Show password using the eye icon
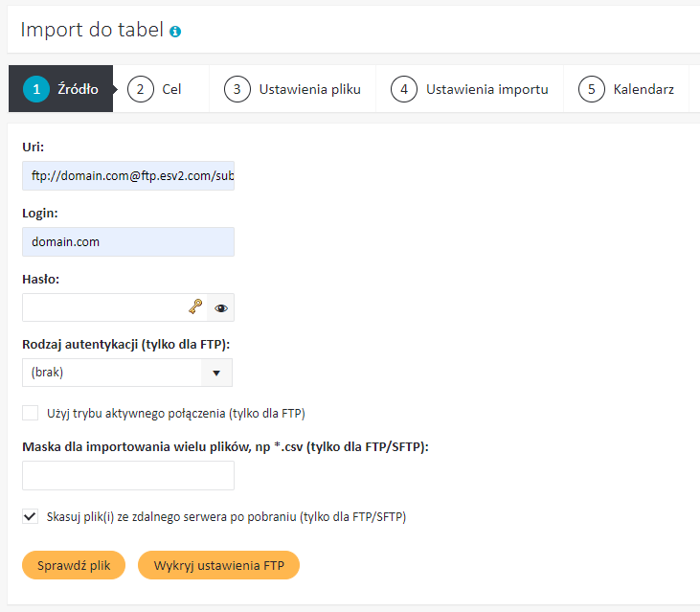 click(221, 308)
